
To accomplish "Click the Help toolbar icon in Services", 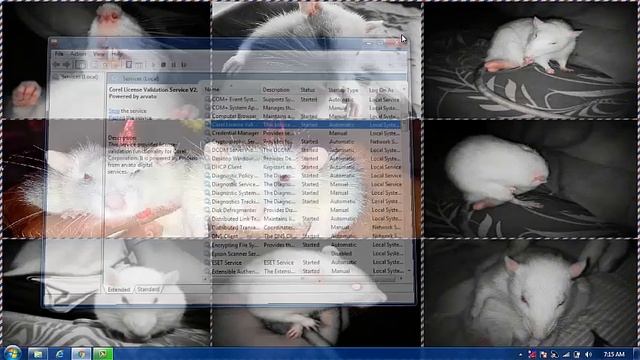I will click(x=129, y=64).
